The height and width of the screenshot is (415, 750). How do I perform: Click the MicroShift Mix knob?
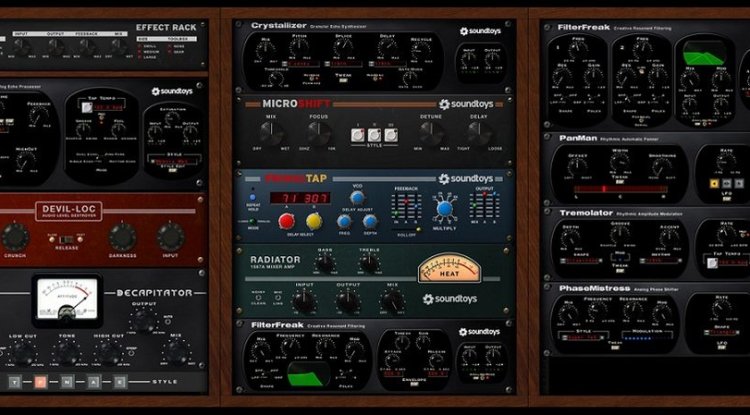tap(272, 133)
